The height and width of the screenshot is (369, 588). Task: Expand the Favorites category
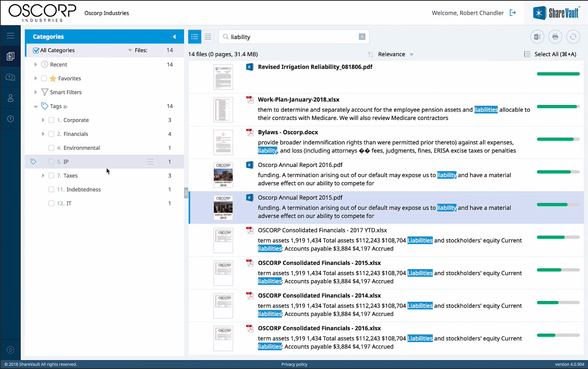coord(36,78)
